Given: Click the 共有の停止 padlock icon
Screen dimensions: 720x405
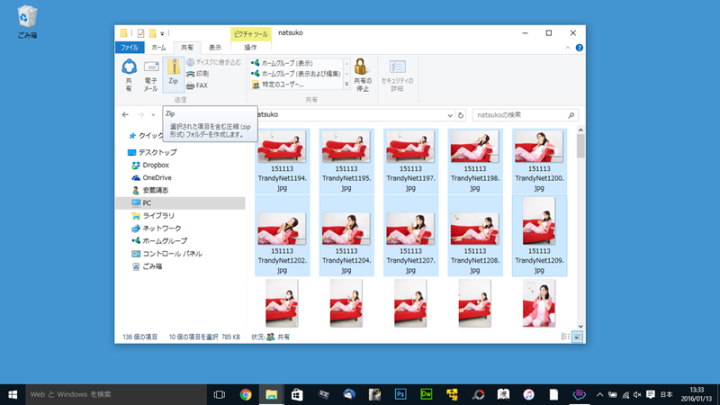Looking at the screenshot, I should click(x=360, y=67).
